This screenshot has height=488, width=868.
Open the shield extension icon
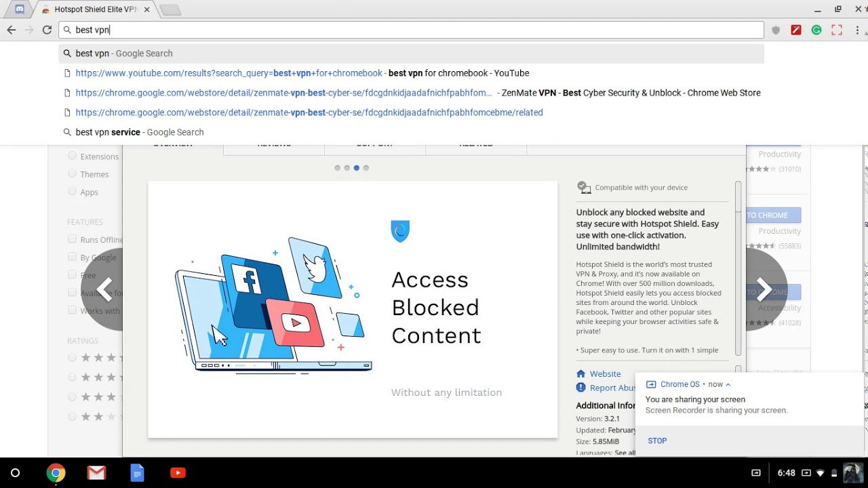[x=776, y=30]
